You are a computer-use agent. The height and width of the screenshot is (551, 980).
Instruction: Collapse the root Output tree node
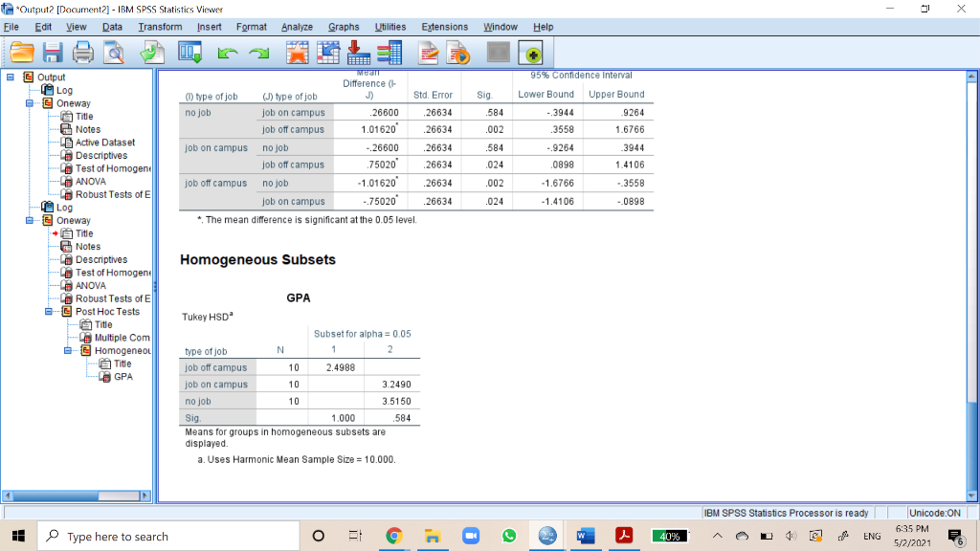pyautogui.click(x=11, y=77)
